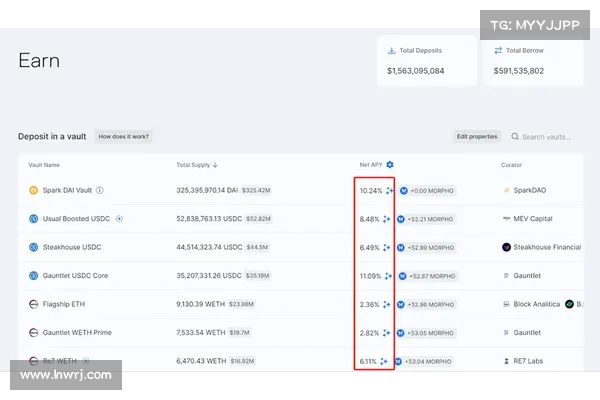The height and width of the screenshot is (400, 600).
Task: Click the Morpho icon in the +52.87 MORPHO badge
Action: click(402, 276)
